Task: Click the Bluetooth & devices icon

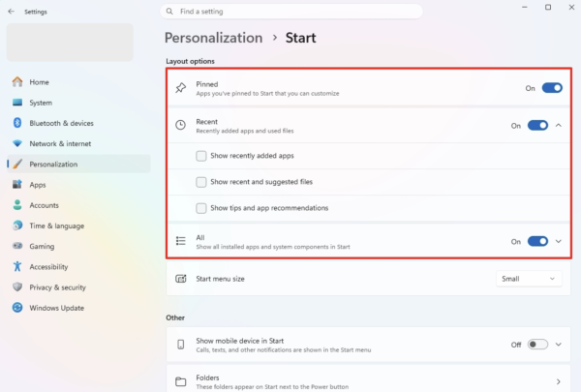Action: pos(17,123)
